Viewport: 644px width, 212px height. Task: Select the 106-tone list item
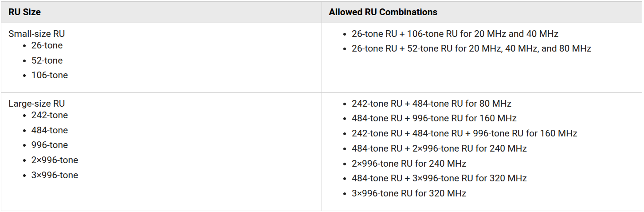(50, 75)
